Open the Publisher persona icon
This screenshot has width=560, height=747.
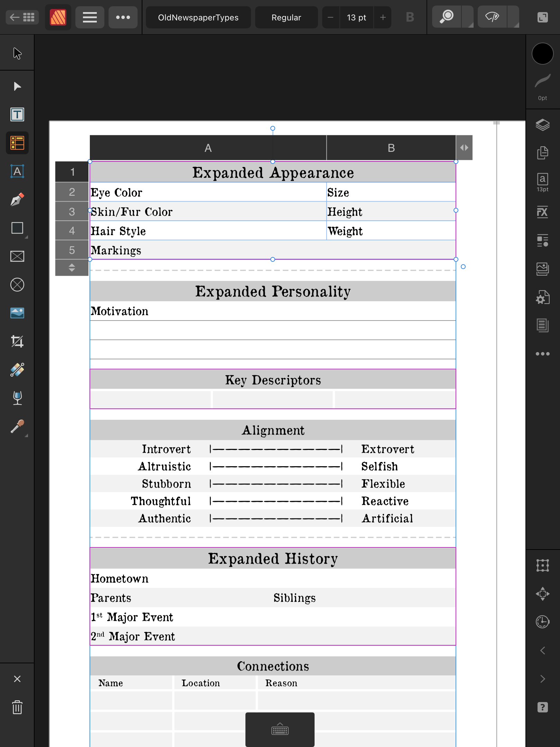click(x=58, y=17)
